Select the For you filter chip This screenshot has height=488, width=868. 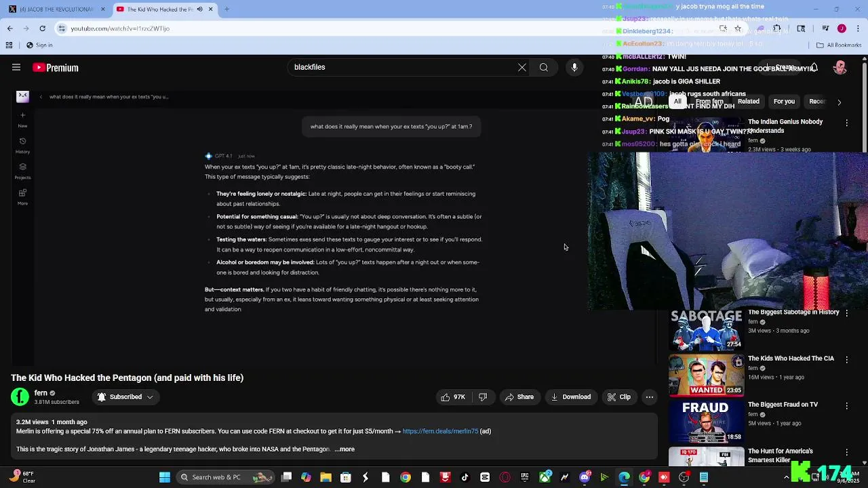[784, 102]
